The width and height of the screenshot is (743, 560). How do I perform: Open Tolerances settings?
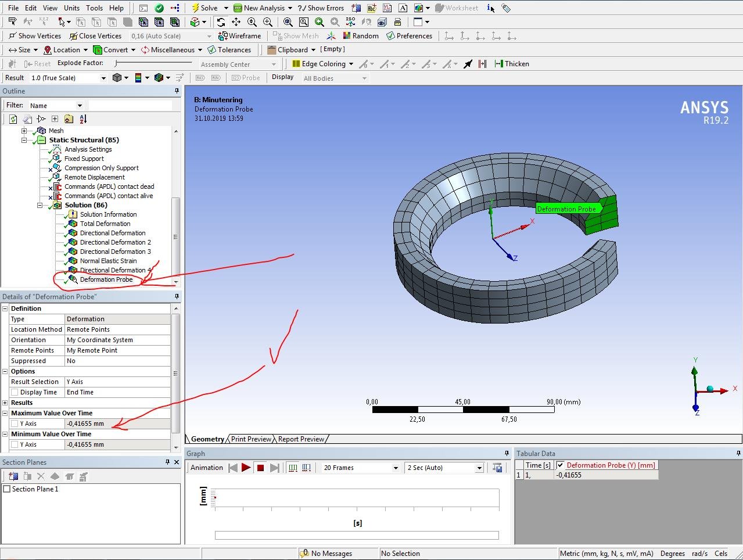[x=229, y=50]
